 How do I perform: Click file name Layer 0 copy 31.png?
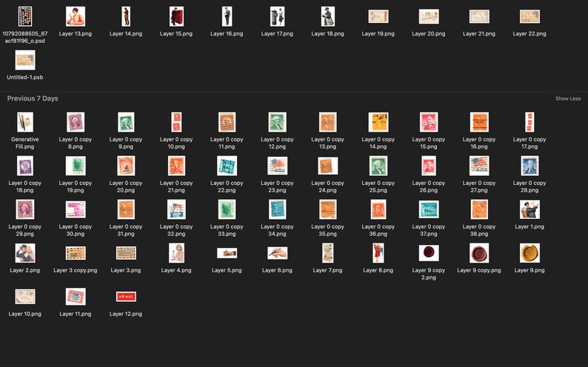coord(126,230)
